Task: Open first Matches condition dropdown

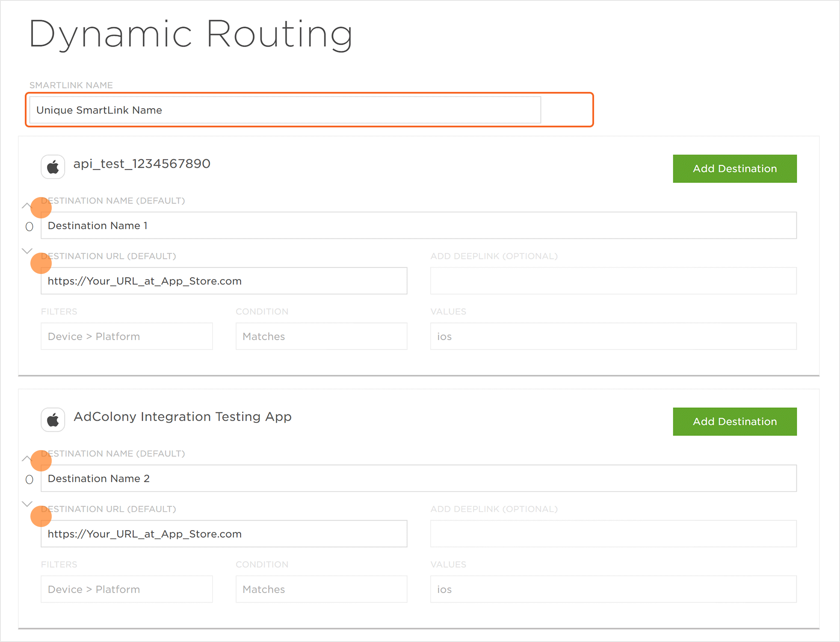Action: click(x=321, y=336)
